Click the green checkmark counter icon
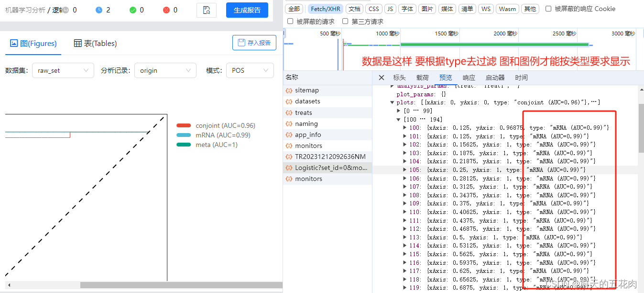The height and width of the screenshot is (293, 644). coord(132,10)
